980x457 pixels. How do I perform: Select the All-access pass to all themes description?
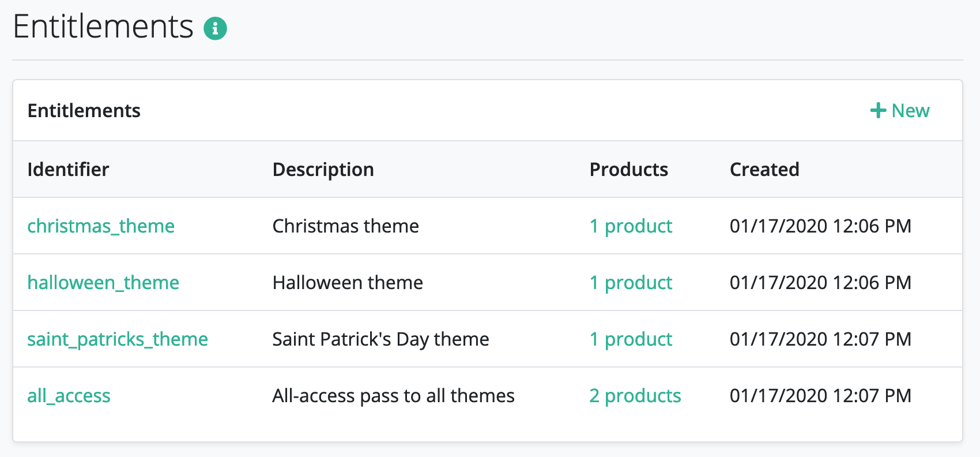pos(394,395)
